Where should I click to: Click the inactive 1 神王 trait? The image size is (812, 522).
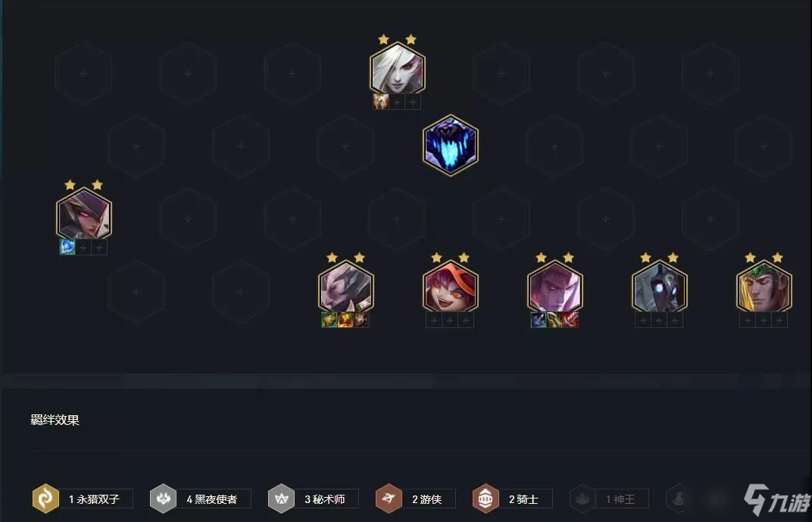coord(610,499)
